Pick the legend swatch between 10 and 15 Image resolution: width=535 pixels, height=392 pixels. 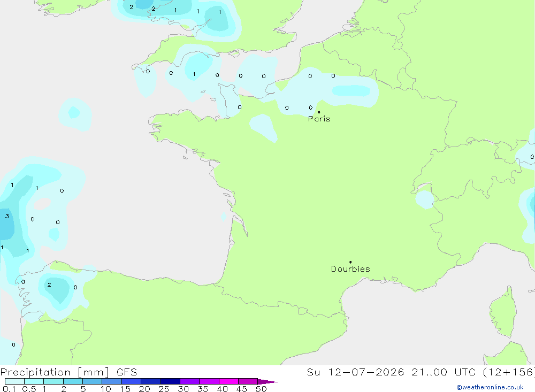(x=112, y=381)
